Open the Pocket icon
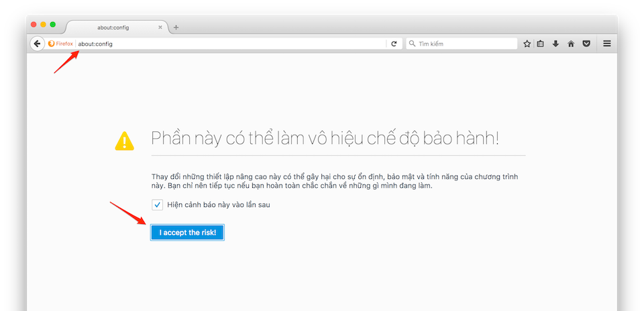The image size is (644, 311). pos(586,44)
